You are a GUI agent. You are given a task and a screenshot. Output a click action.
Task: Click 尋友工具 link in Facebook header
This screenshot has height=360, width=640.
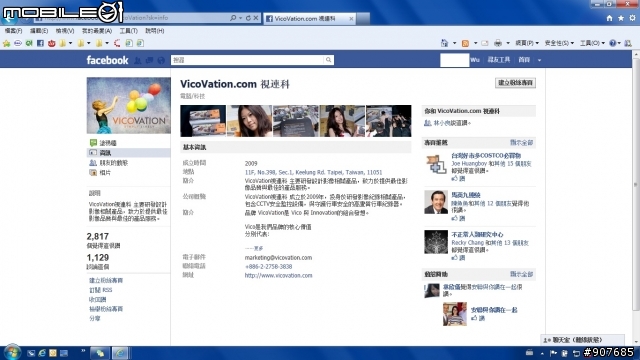pyautogui.click(x=499, y=60)
